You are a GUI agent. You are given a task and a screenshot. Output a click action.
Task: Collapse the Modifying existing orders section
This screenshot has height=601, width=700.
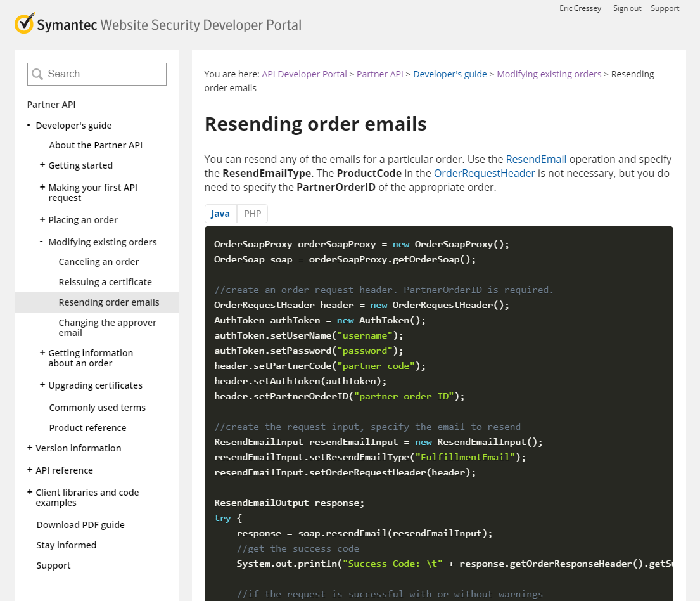(x=42, y=242)
